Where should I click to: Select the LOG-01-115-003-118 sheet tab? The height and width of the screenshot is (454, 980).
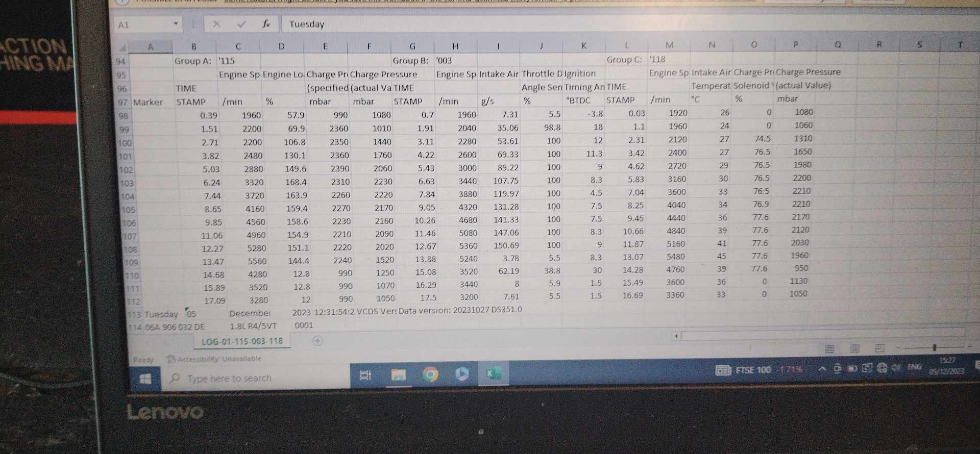pyautogui.click(x=242, y=341)
